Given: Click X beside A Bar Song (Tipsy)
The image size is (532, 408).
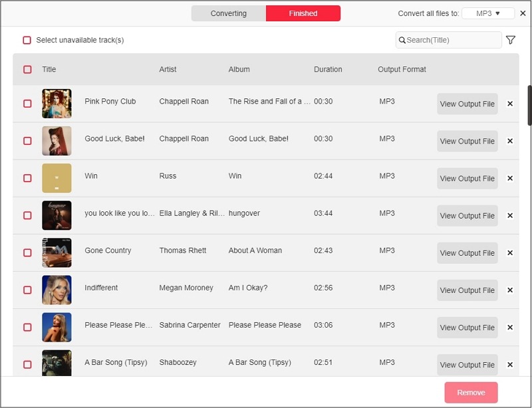Looking at the screenshot, I should click(x=510, y=364).
